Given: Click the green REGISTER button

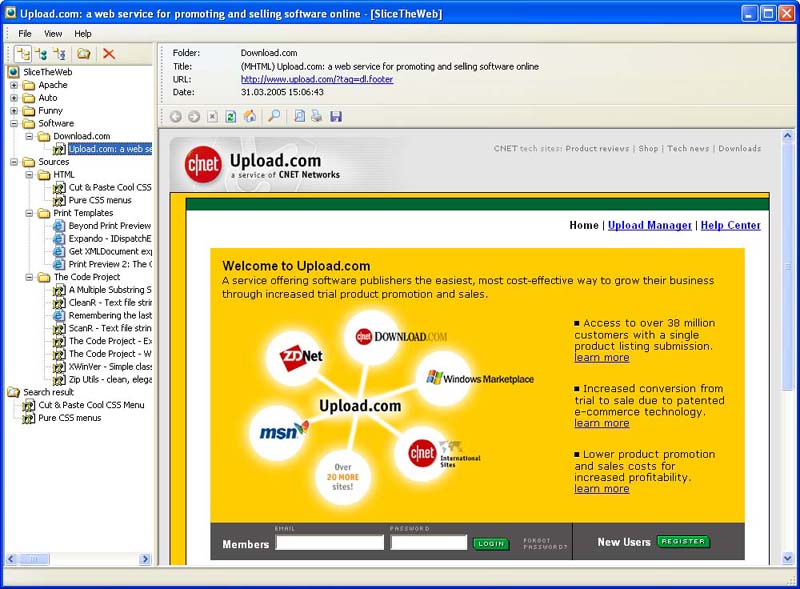Looking at the screenshot, I should click(x=683, y=541).
